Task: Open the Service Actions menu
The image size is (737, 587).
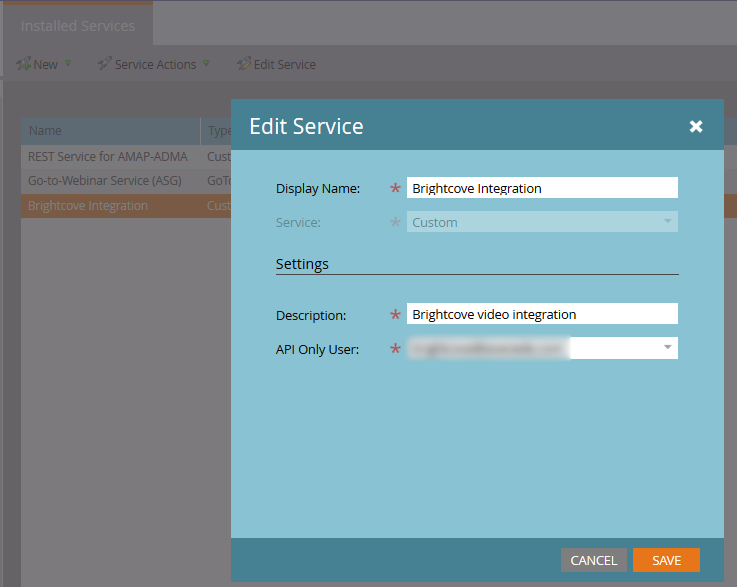Action: pos(154,64)
